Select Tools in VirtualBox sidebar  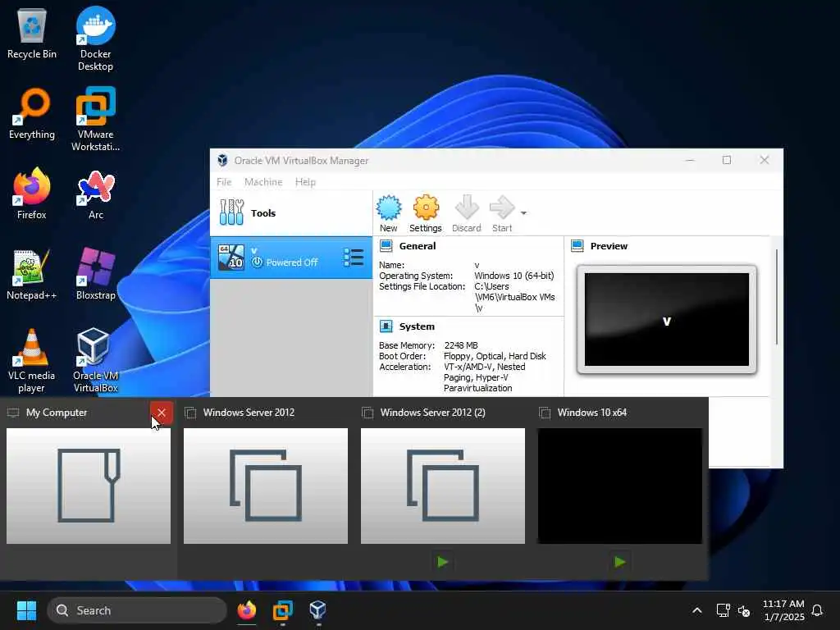(291, 213)
